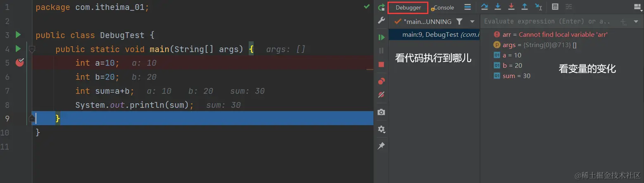Click the Step Out icon
The width and height of the screenshot is (644, 183).
coord(525,7)
